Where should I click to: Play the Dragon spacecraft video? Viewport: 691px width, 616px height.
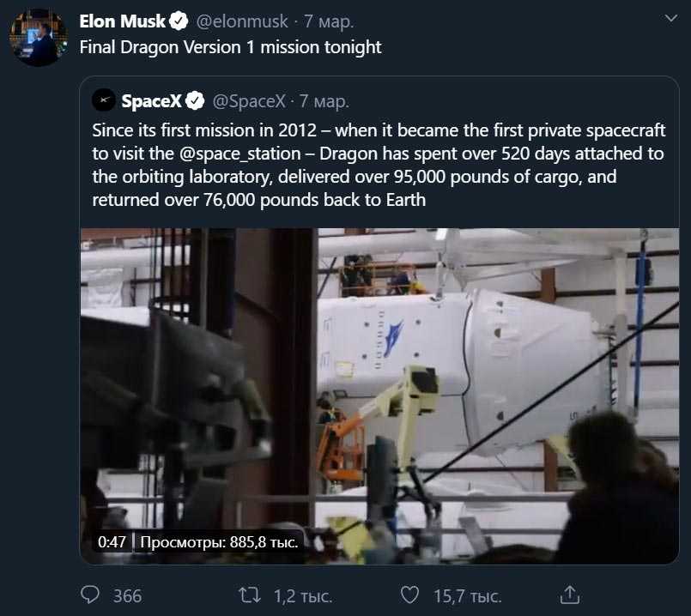[x=379, y=395]
